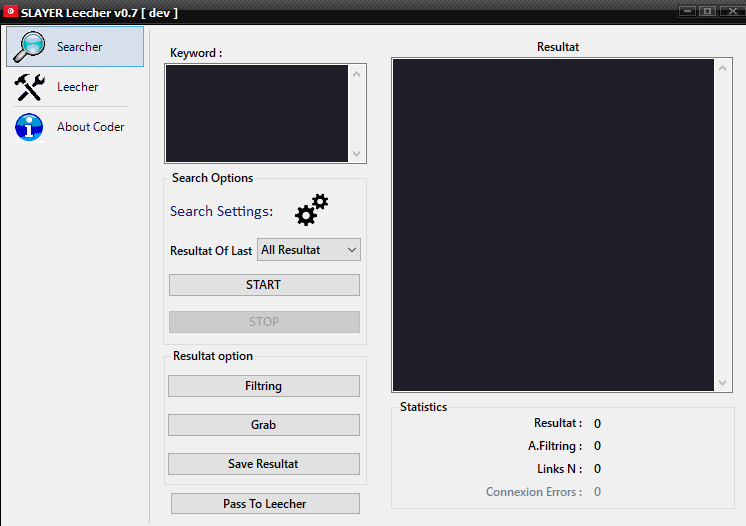
Task: Click inside the Resultat output box
Action: 553,225
